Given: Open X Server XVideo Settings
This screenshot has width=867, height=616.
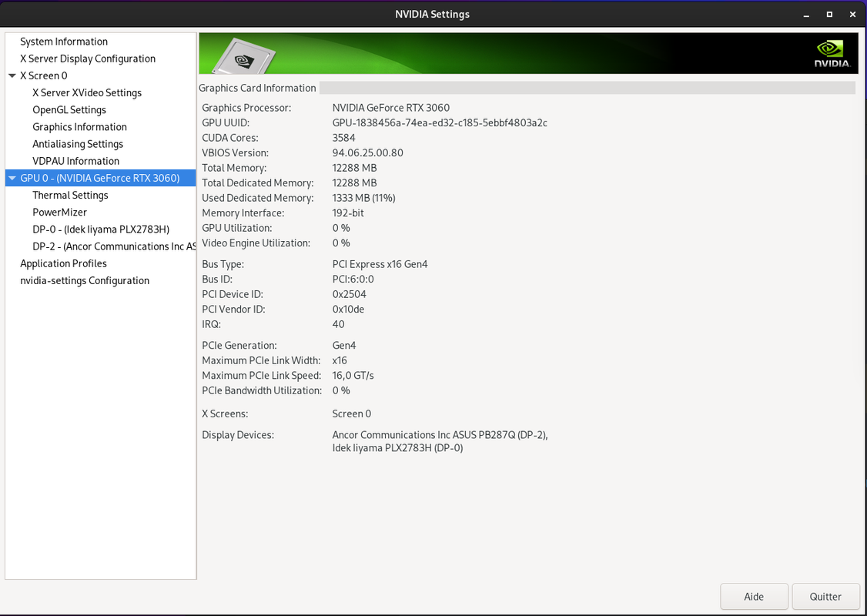Looking at the screenshot, I should click(87, 93).
